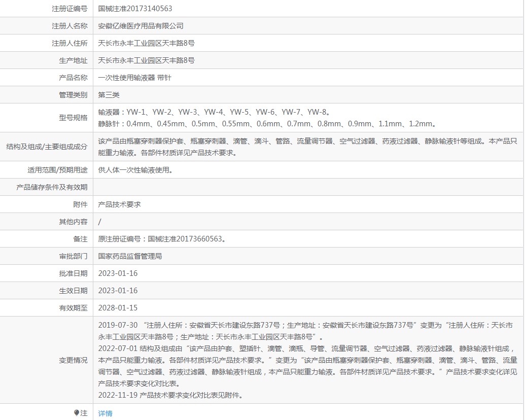Click the 批准日期 value 2023-01-16
This screenshot has width=525, height=420.
pos(118,273)
